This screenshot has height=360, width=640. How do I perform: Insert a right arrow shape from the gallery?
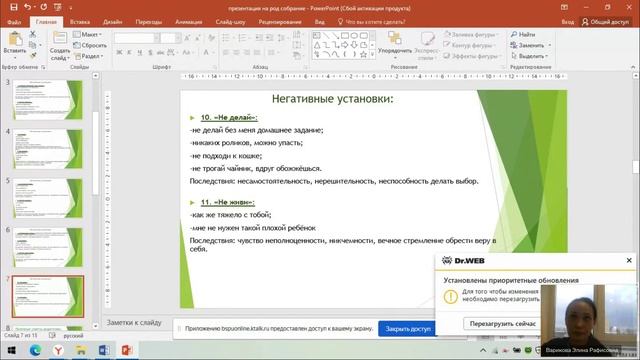click(345, 45)
